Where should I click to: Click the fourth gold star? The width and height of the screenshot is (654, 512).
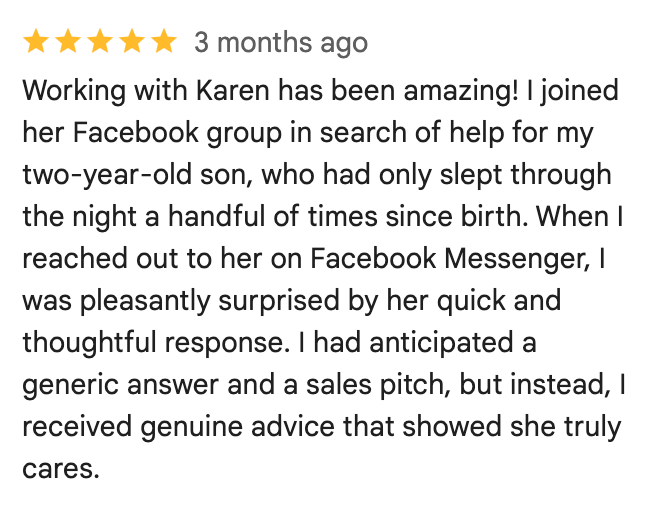click(131, 42)
